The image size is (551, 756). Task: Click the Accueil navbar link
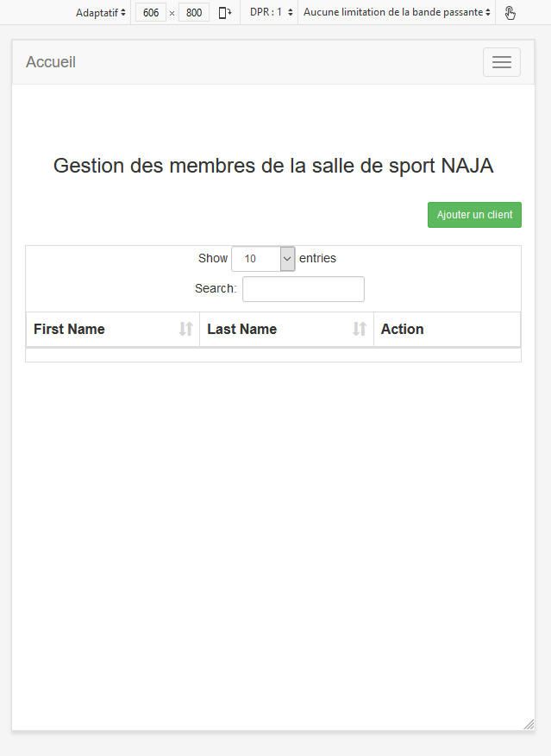pyautogui.click(x=51, y=62)
